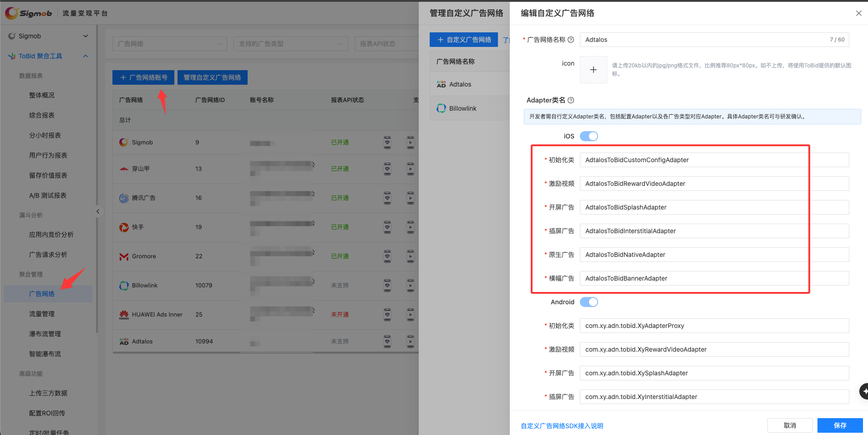Click the 穿山甲 logo in the network table

(x=124, y=169)
